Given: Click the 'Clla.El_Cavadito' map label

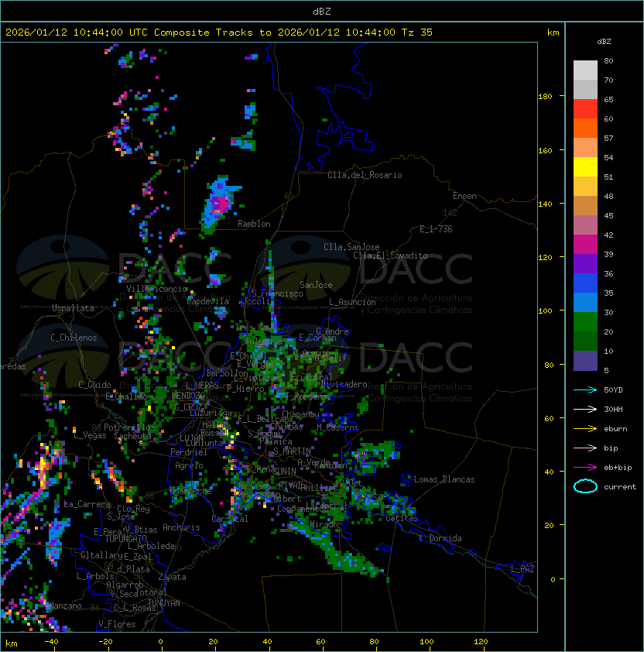Looking at the screenshot, I should pyautogui.click(x=390, y=256).
